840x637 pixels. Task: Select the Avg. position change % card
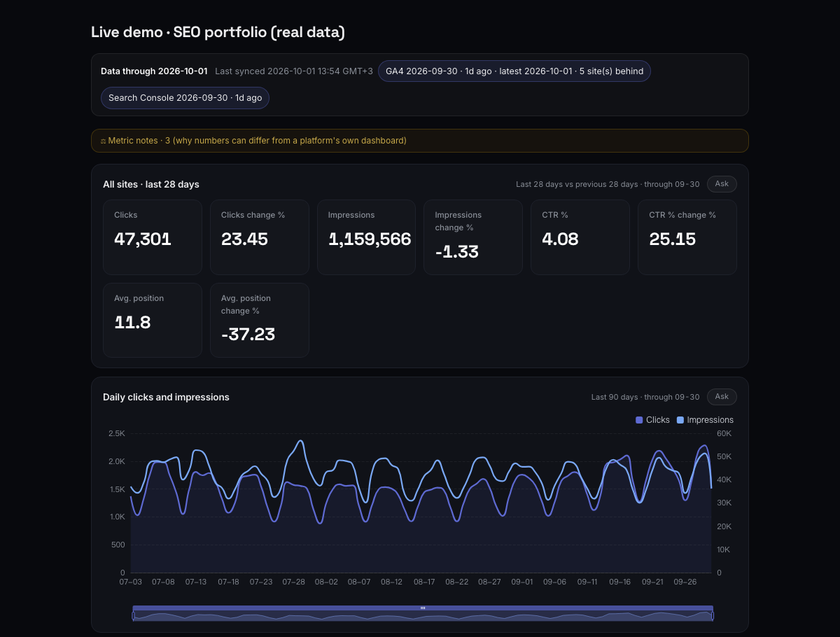260,321
